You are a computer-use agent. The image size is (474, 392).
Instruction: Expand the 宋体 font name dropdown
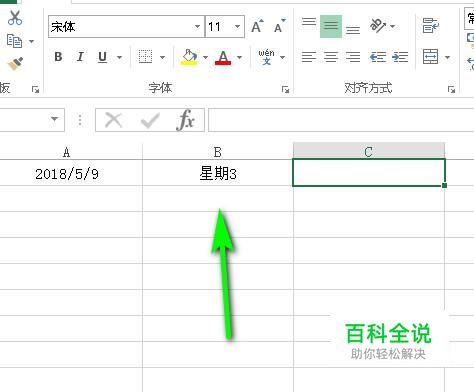198,26
